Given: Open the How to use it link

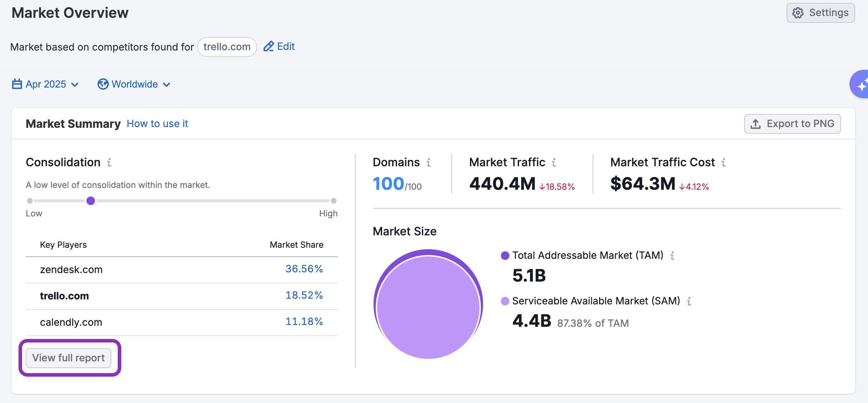Looking at the screenshot, I should click(x=157, y=124).
